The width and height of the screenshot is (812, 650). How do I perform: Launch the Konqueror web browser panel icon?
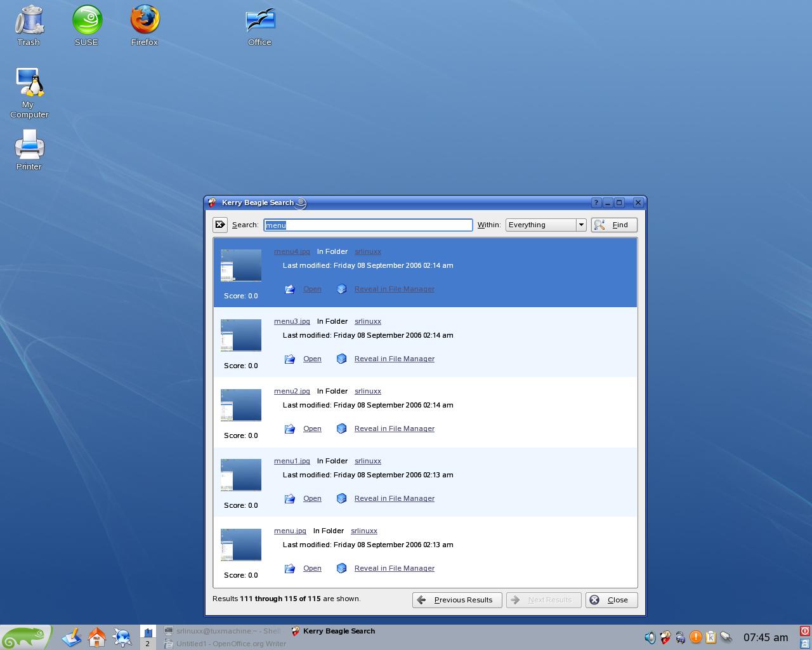122,637
